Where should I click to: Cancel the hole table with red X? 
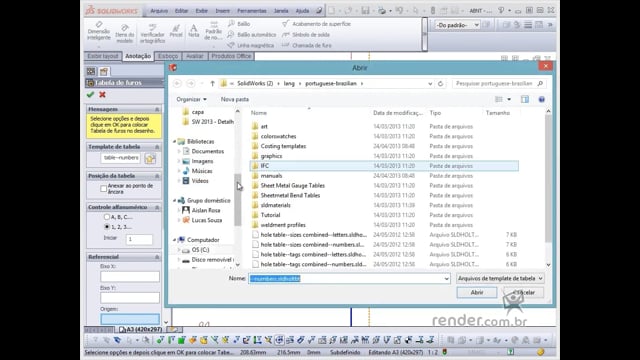coord(102,95)
